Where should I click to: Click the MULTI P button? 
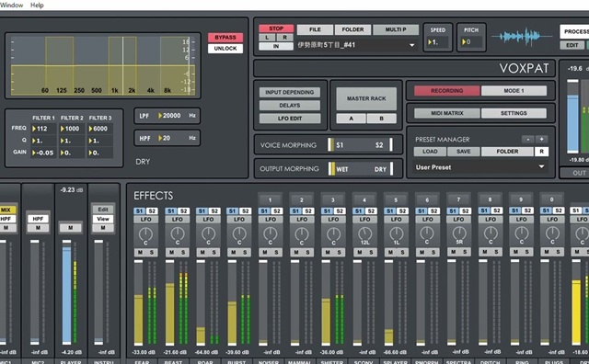coord(396,29)
